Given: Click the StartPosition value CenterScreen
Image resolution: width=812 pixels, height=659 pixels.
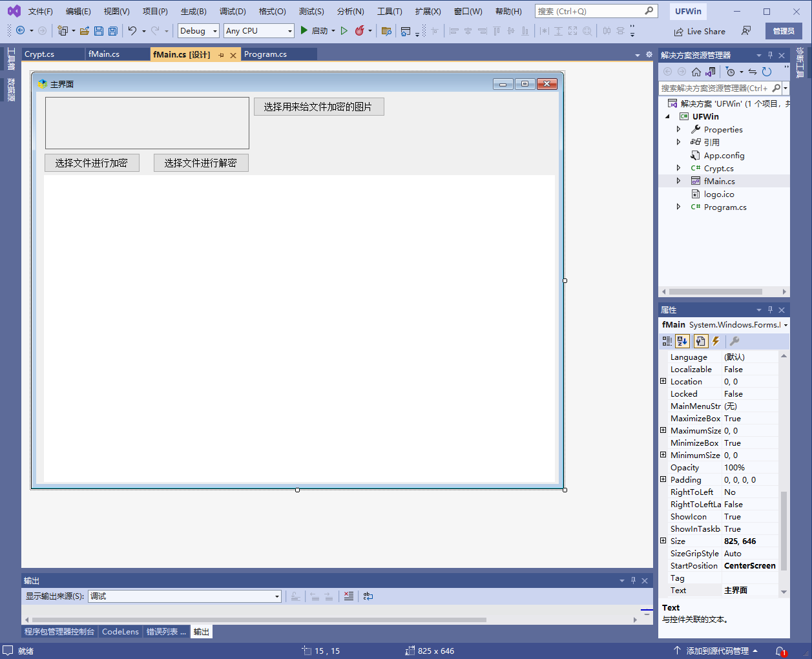Looking at the screenshot, I should tap(750, 565).
